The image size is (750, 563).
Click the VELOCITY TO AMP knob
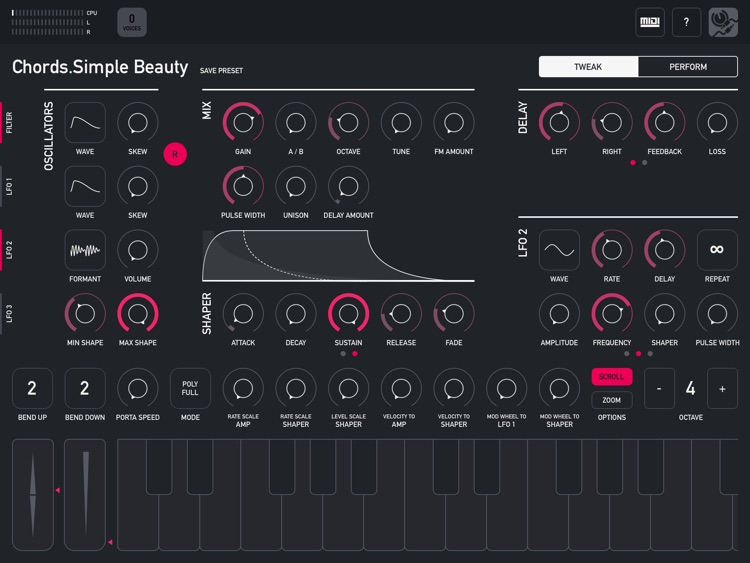(401, 388)
